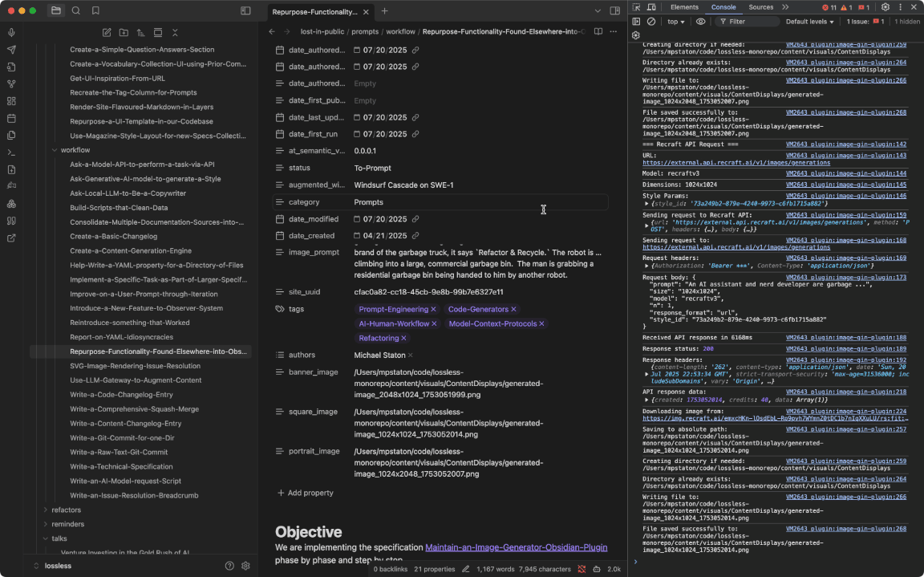Collapse the talks folder
The width and height of the screenshot is (924, 577).
coord(46,538)
